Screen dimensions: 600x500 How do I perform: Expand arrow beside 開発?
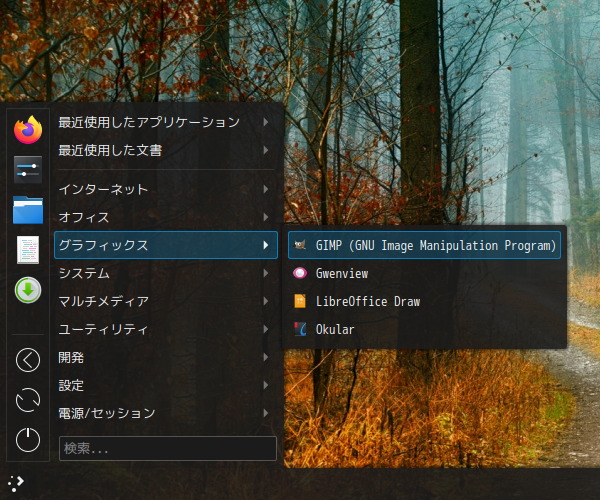click(266, 357)
